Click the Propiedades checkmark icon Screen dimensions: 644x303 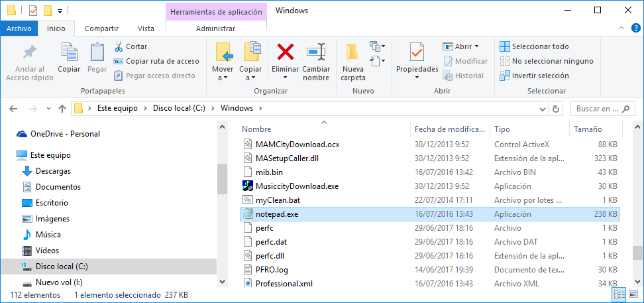[x=417, y=52]
